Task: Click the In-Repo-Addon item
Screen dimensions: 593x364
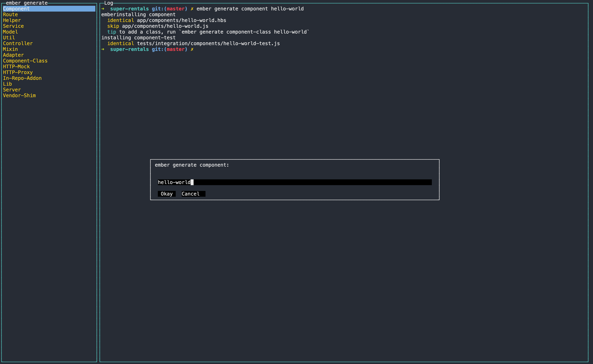Action: point(22,78)
